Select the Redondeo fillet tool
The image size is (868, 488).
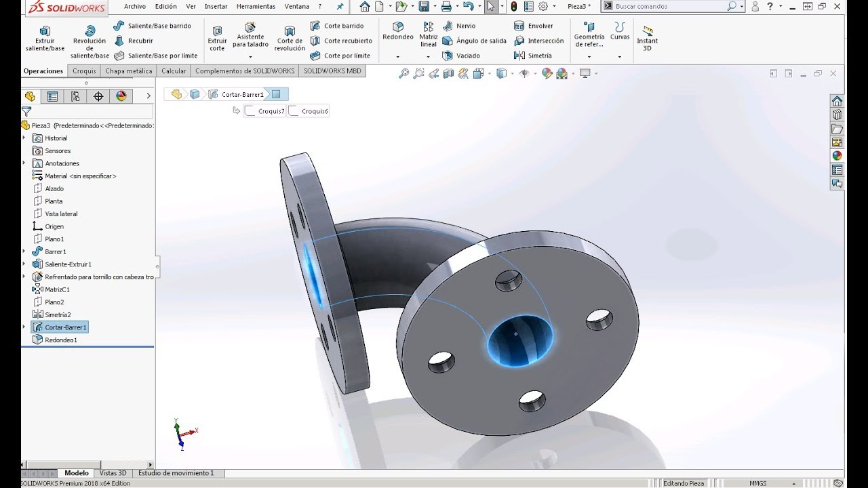[x=398, y=31]
